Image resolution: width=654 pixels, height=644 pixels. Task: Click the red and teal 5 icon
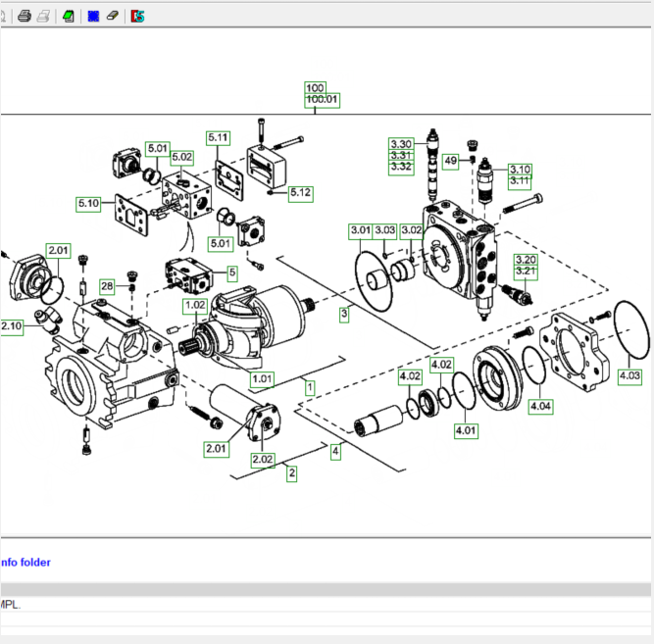pyautogui.click(x=138, y=16)
